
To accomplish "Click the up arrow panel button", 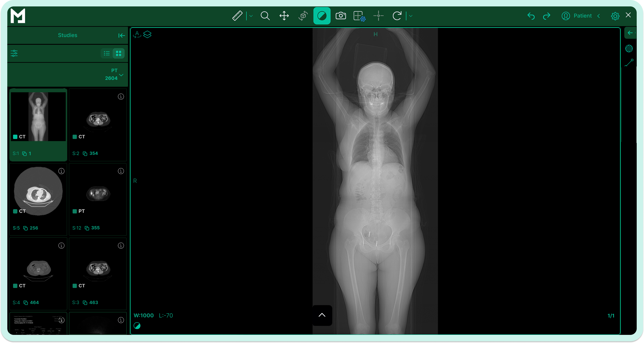I will point(322,315).
